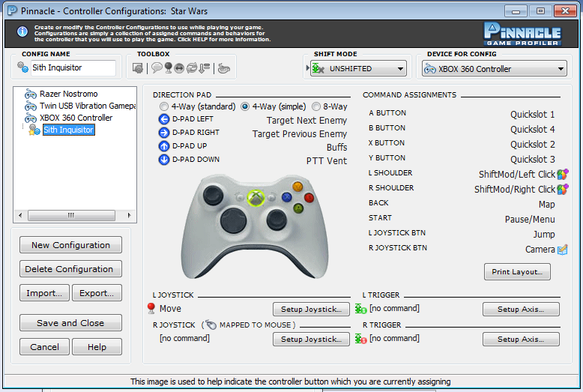The width and height of the screenshot is (583, 392).
Task: Click the cycling arrows toolbox icon
Action: tap(192, 68)
